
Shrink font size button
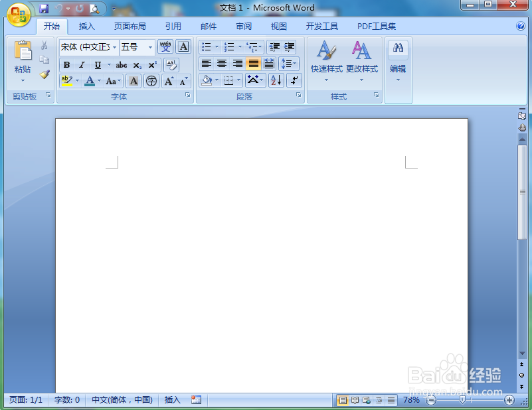click(183, 81)
